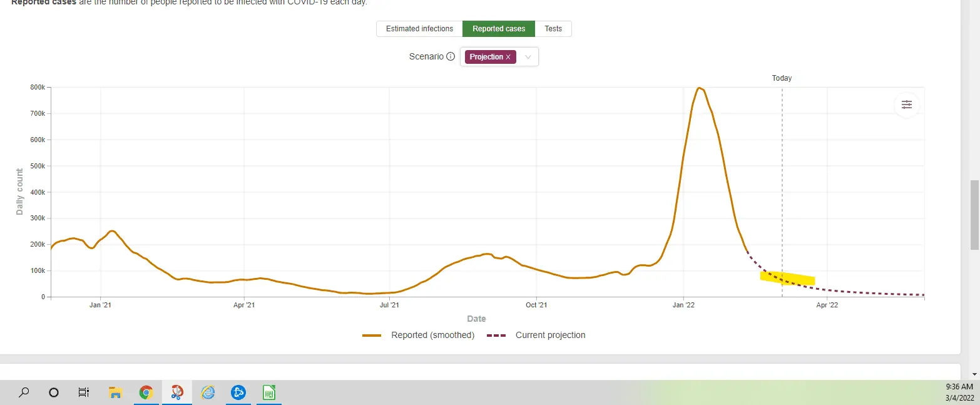Screen dimensions: 980x405
Task: Switch to the Tests tab
Action: pos(553,29)
